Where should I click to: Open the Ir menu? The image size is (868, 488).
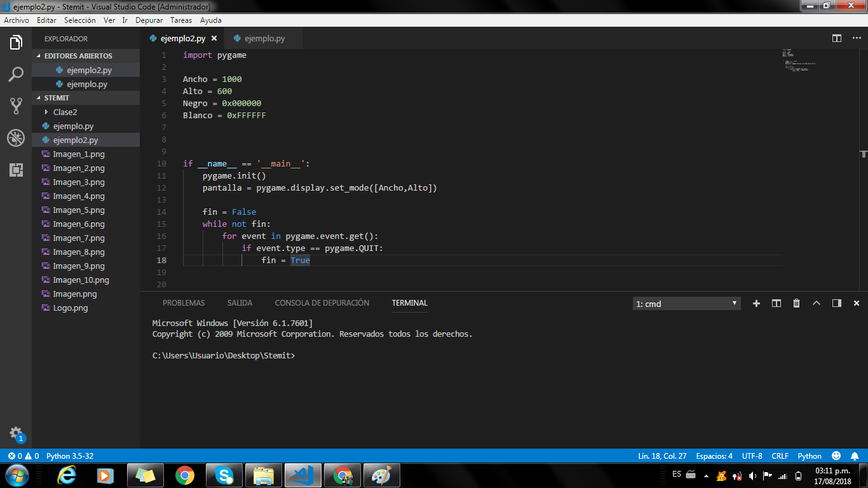point(125,20)
